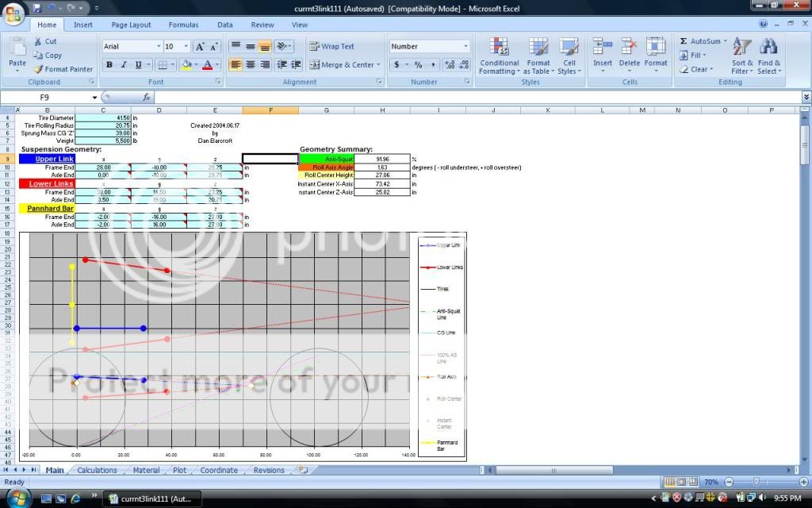812x508 pixels.
Task: Adjust the zoom slider in status bar
Action: (756, 482)
